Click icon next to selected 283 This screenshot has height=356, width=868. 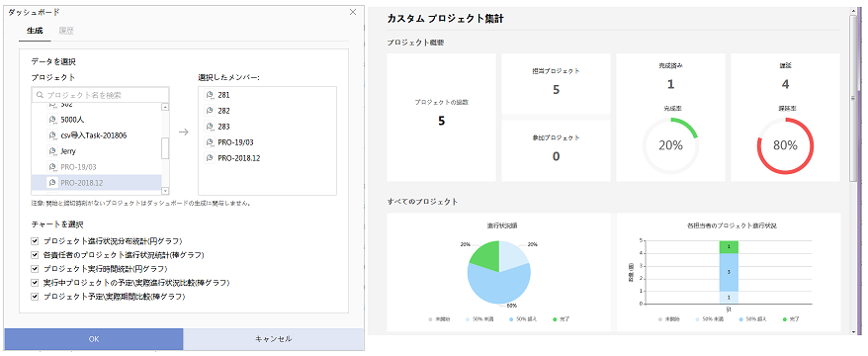(210, 127)
